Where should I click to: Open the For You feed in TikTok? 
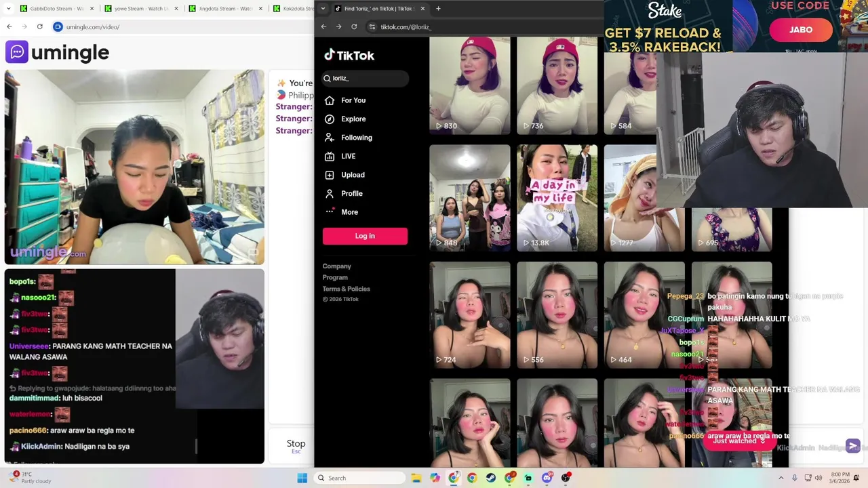pos(353,100)
